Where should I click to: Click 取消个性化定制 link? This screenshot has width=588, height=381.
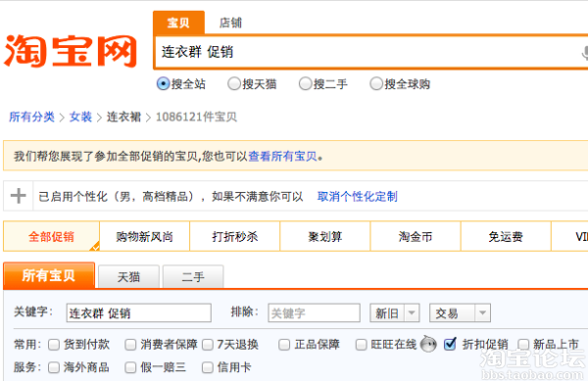(357, 196)
